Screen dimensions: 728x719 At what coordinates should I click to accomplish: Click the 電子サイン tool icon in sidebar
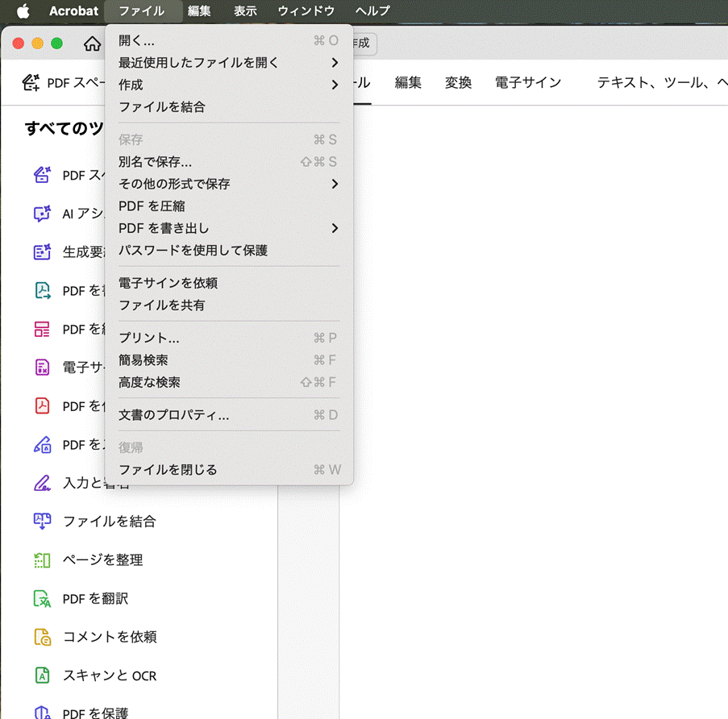point(42,368)
